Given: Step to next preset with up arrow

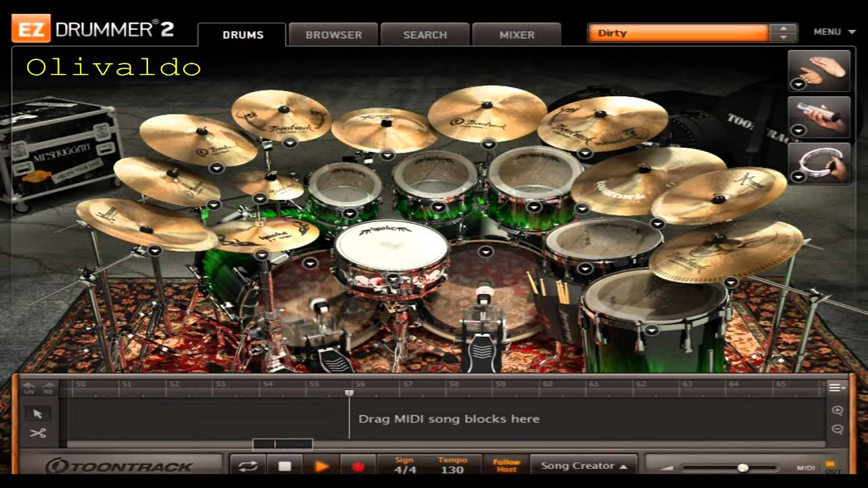Looking at the screenshot, I should pyautogui.click(x=783, y=28).
